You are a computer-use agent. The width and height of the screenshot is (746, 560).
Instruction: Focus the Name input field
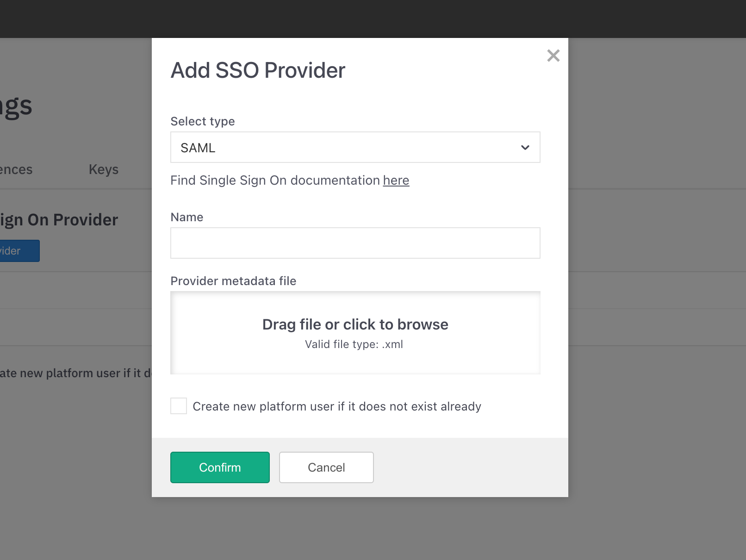355,243
